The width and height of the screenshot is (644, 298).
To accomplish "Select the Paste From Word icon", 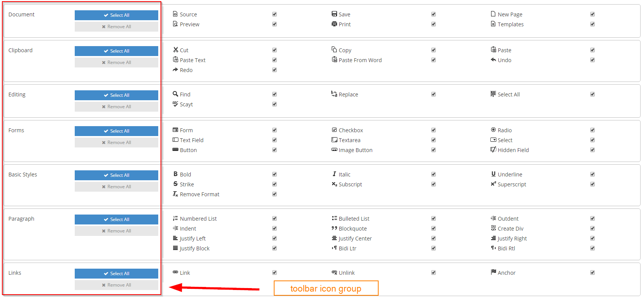I will (334, 60).
